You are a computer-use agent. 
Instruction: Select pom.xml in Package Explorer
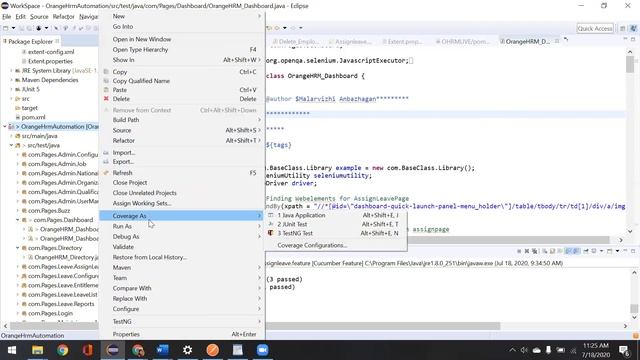coord(33,117)
